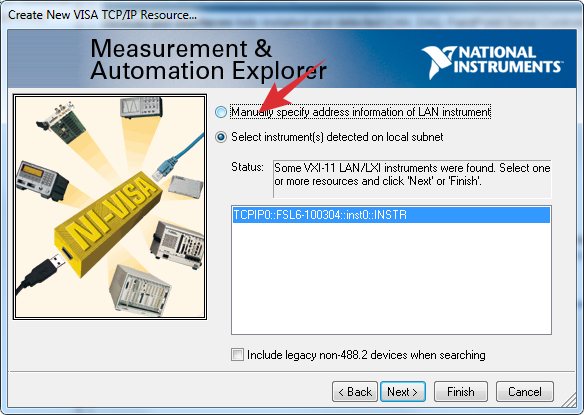The image size is (584, 415).
Task: Click the window resize grip corner
Action: click(569, 401)
